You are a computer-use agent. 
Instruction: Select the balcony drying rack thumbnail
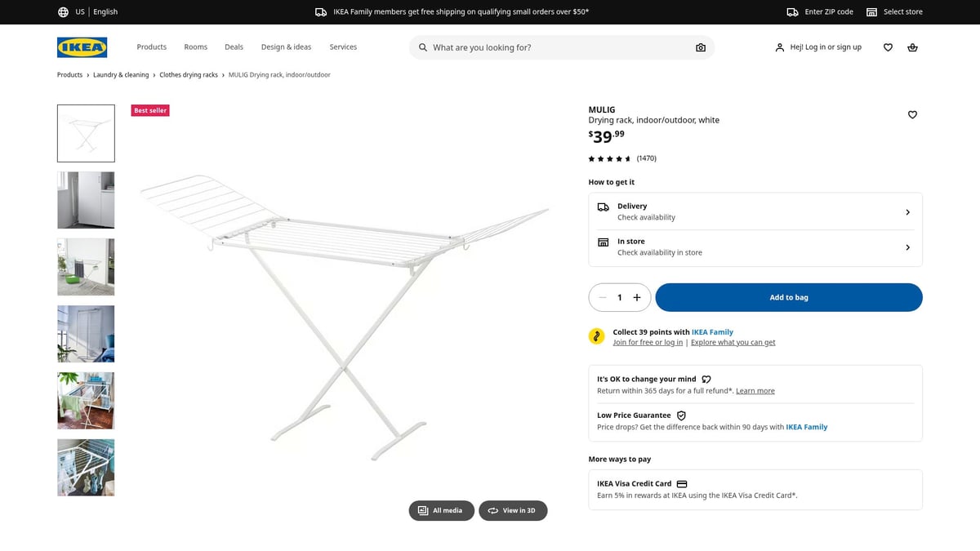click(x=85, y=400)
